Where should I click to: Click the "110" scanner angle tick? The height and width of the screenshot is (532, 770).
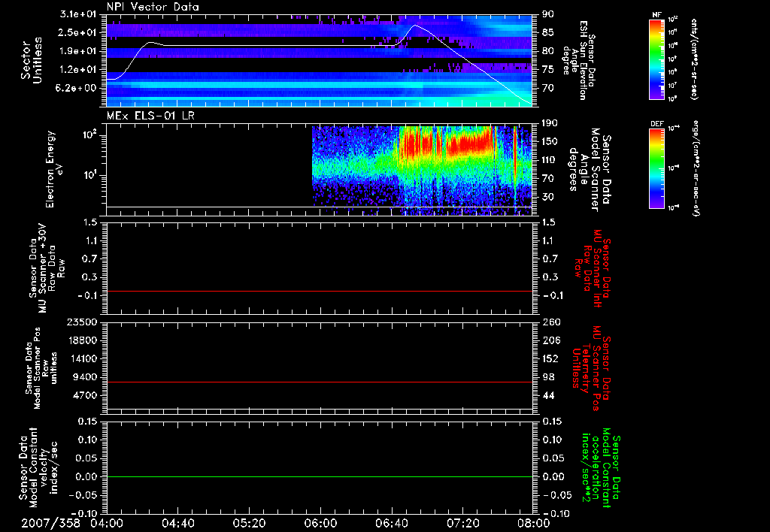tap(550, 160)
